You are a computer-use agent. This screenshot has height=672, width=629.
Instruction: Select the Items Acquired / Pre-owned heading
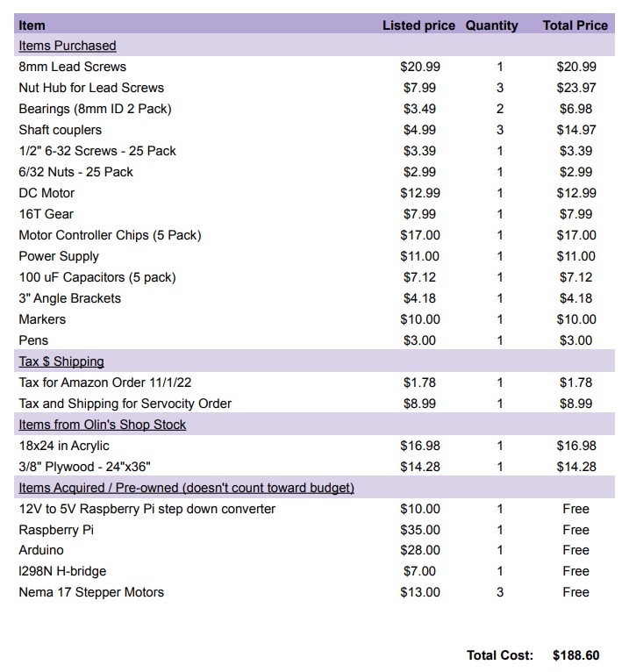[186, 488]
